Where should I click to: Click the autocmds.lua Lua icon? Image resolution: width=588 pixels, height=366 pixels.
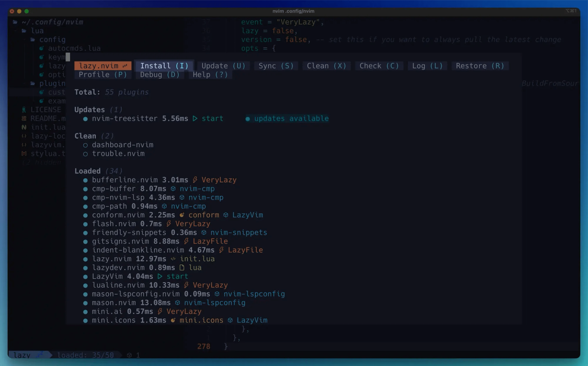[42, 48]
